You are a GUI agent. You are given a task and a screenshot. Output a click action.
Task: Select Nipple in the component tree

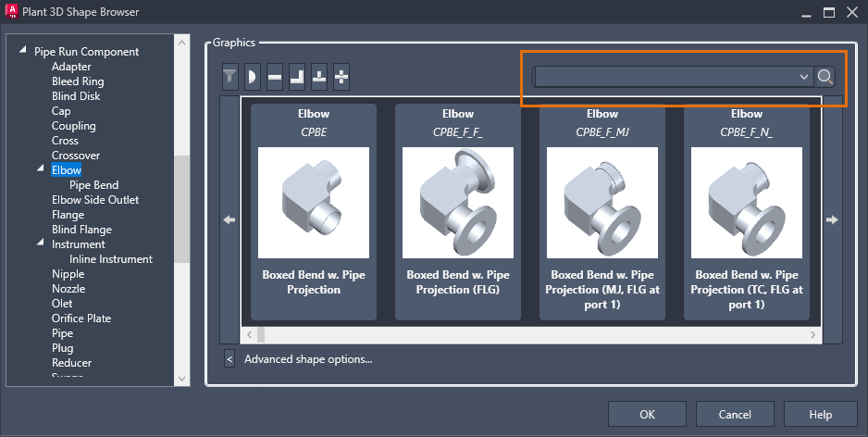pyautogui.click(x=68, y=274)
